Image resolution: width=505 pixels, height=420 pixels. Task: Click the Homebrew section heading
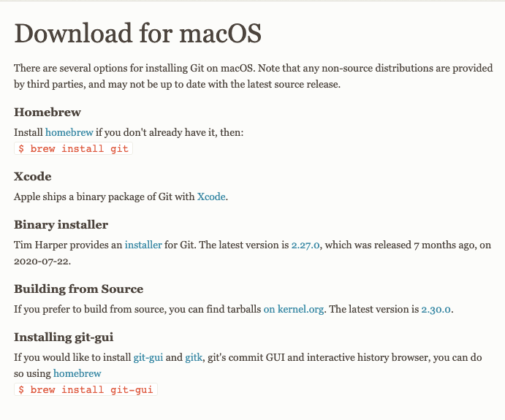(x=48, y=112)
